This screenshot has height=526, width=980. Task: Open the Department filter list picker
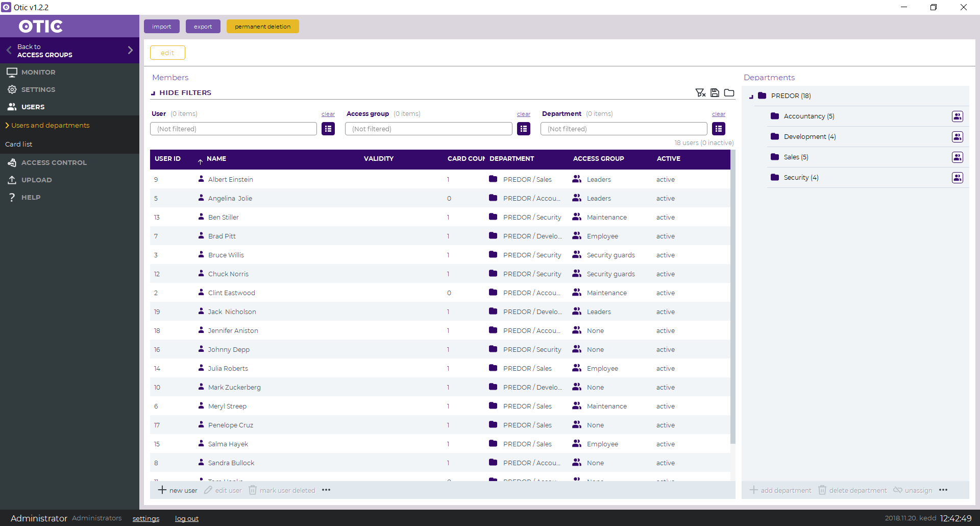[718, 129]
